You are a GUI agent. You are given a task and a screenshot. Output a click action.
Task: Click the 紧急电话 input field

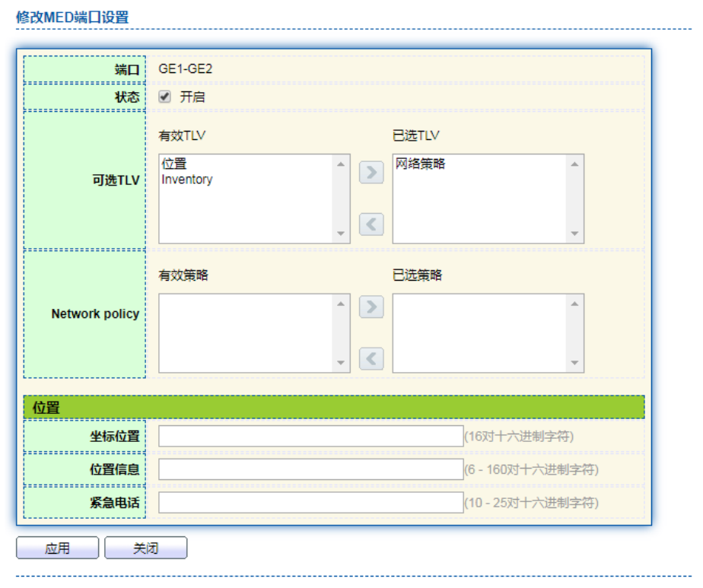click(310, 502)
